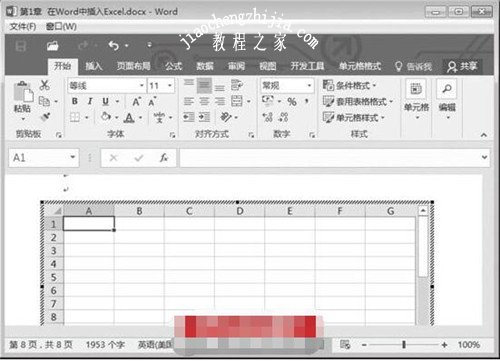The height and width of the screenshot is (361, 500).
Task: Open the 文件(F) menu
Action: click(x=23, y=26)
